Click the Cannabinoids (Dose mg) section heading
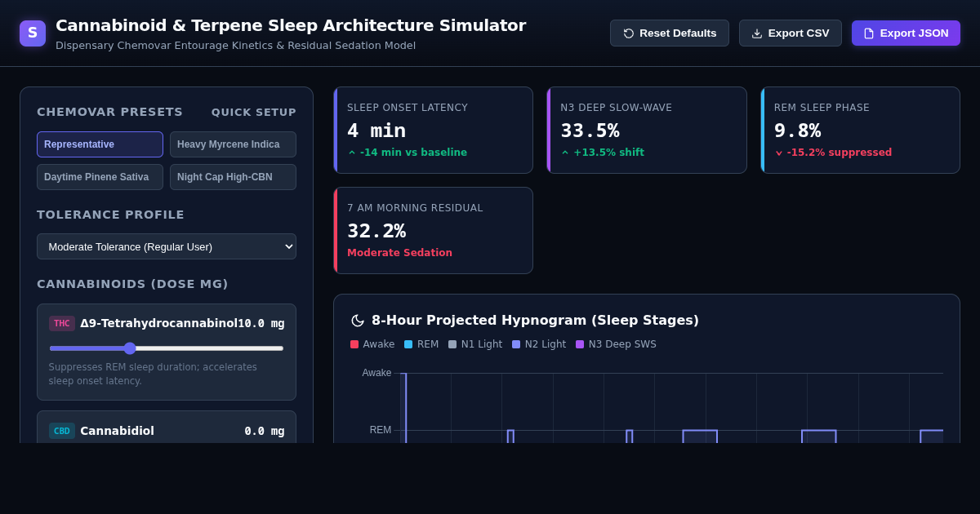Image resolution: width=980 pixels, height=514 pixels. pos(132,284)
